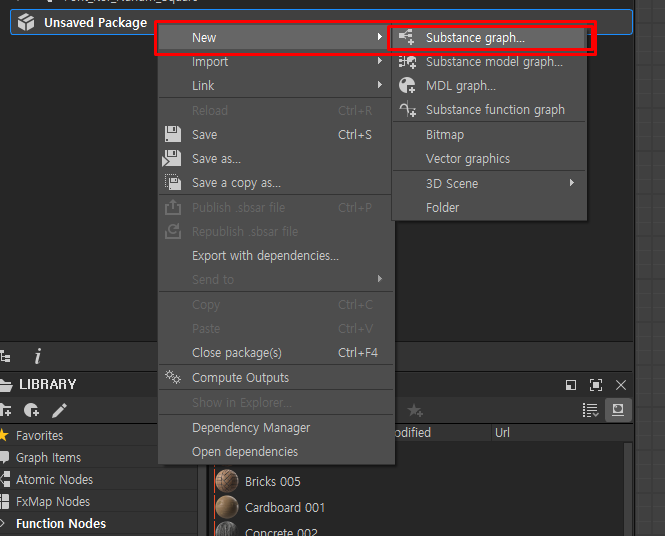
Task: Open Dependency Manager from menu
Action: pyautogui.click(x=276, y=428)
